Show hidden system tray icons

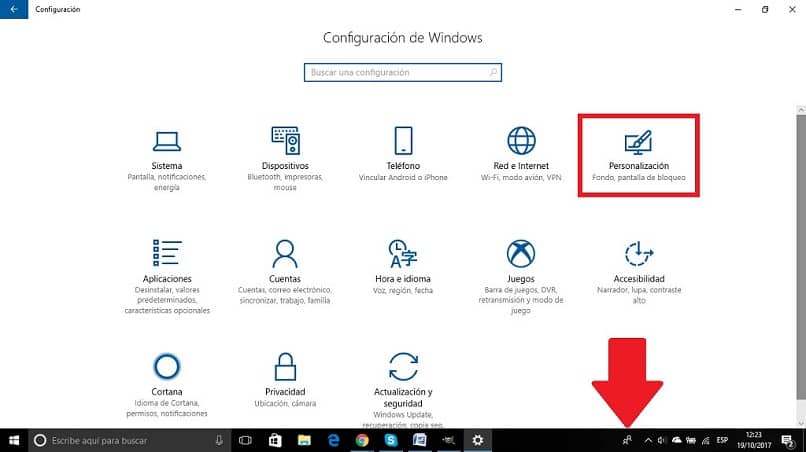tap(648, 440)
